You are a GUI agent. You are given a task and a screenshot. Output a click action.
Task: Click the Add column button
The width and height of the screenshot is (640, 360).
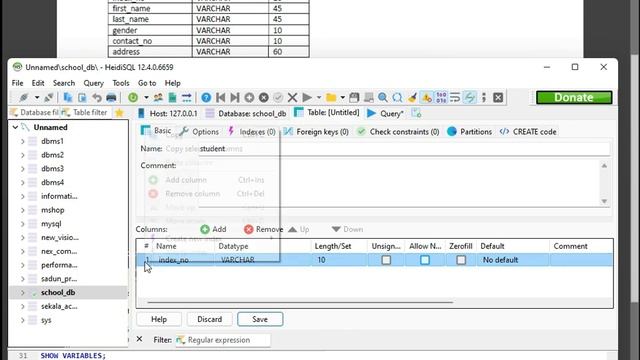pyautogui.click(x=213, y=229)
